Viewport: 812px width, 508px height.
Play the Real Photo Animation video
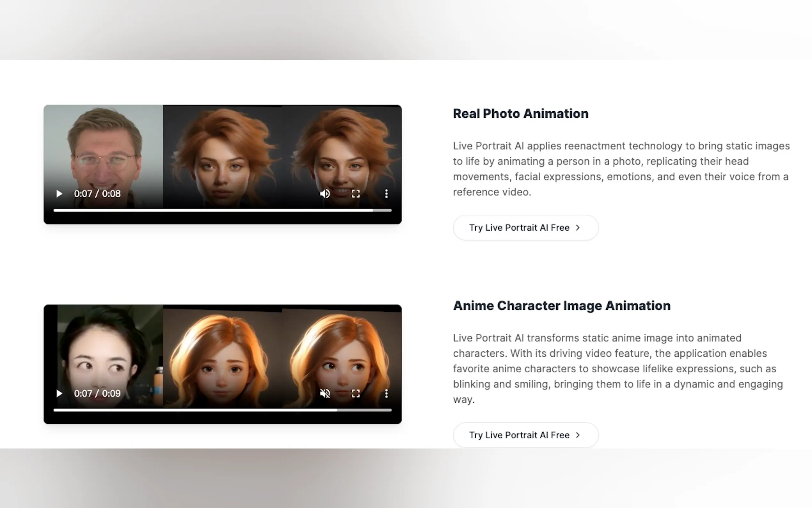[59, 194]
